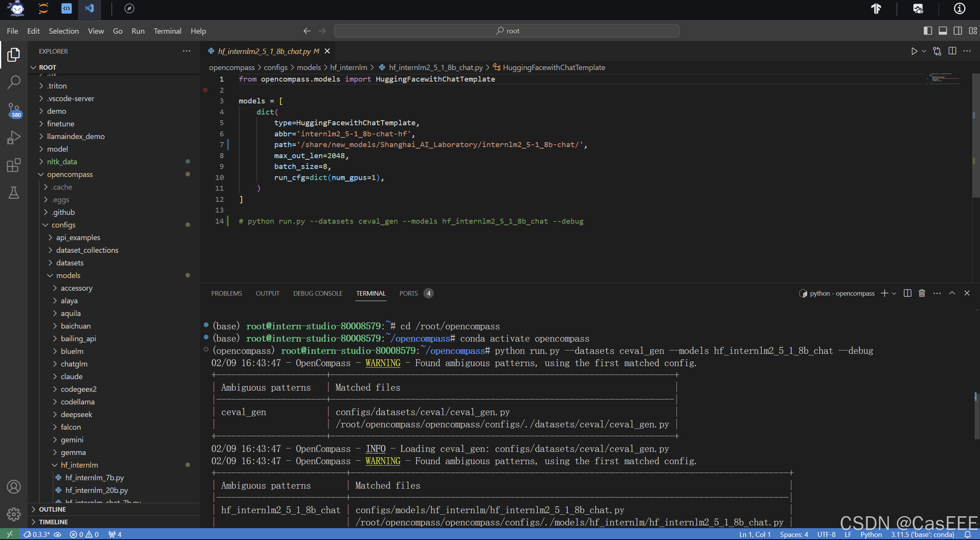Kill terminal with trash icon

pyautogui.click(x=922, y=293)
